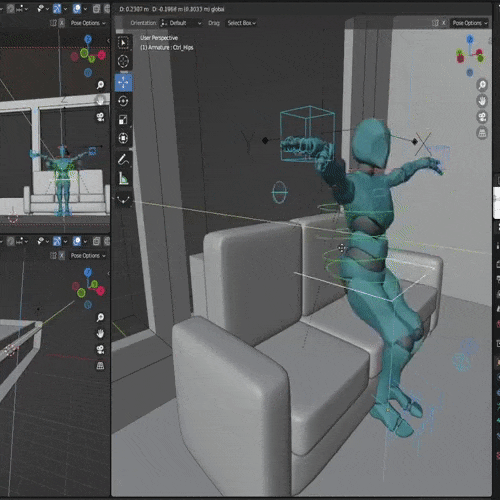Select the Select Box tool in main viewport toolbar
The height and width of the screenshot is (500, 500).
[x=123, y=43]
